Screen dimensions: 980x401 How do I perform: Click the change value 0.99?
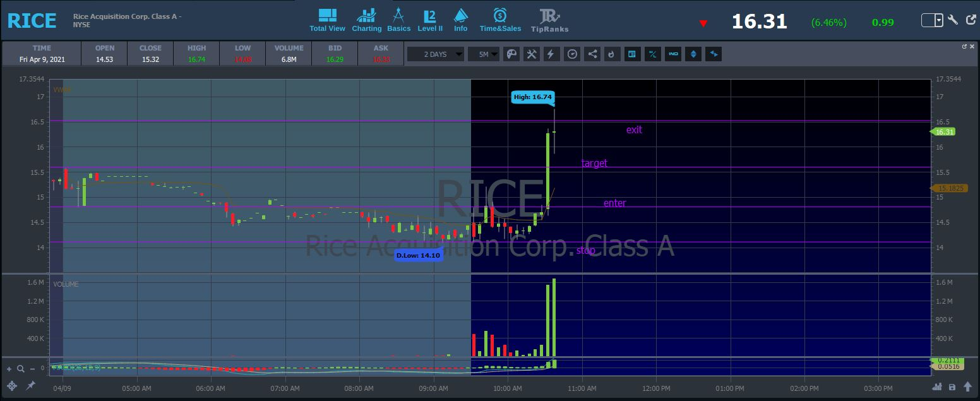coord(883,22)
